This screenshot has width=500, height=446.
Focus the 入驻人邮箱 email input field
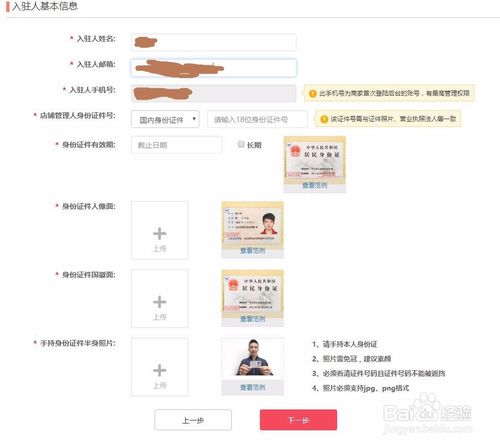214,68
